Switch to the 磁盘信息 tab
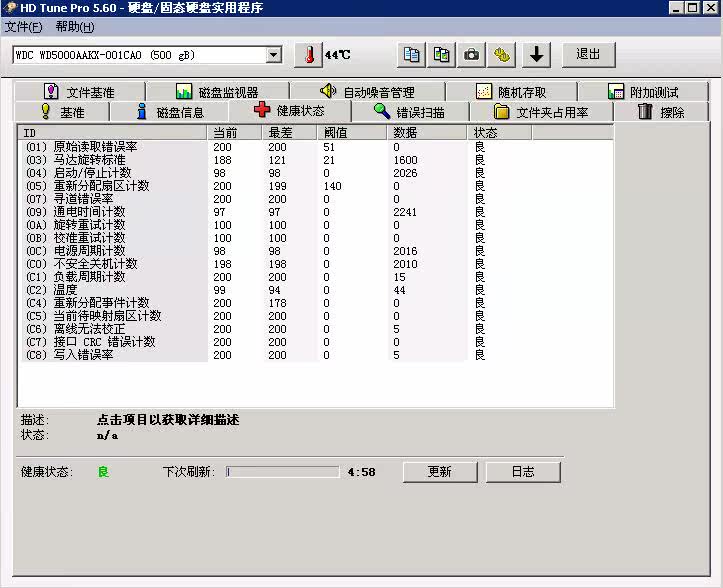 [x=170, y=112]
